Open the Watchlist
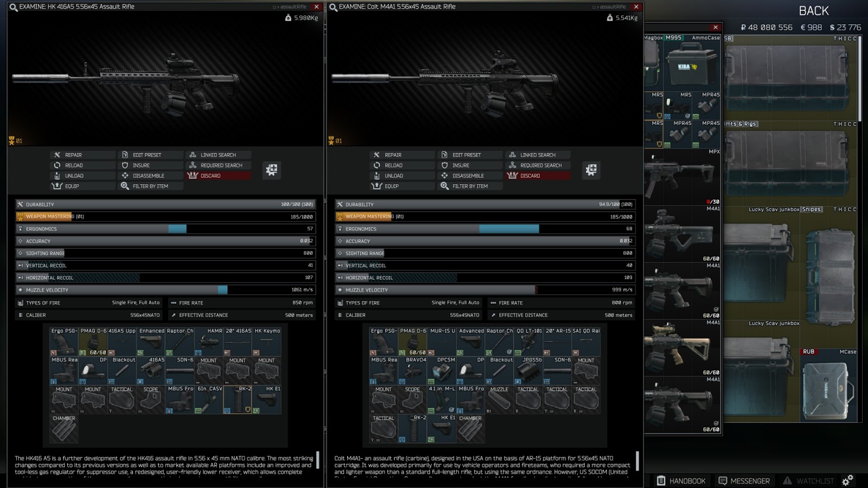Screen dimensions: 868x488 tap(808, 481)
